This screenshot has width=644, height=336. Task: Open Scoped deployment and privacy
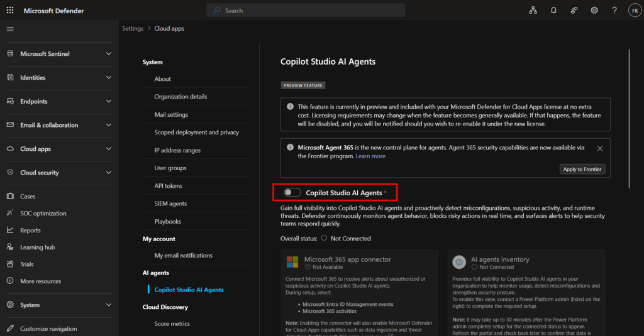196,132
